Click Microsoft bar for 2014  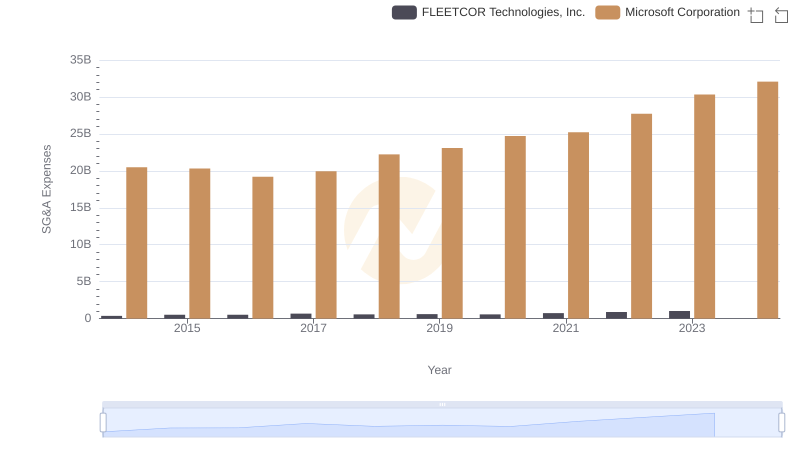click(x=137, y=243)
